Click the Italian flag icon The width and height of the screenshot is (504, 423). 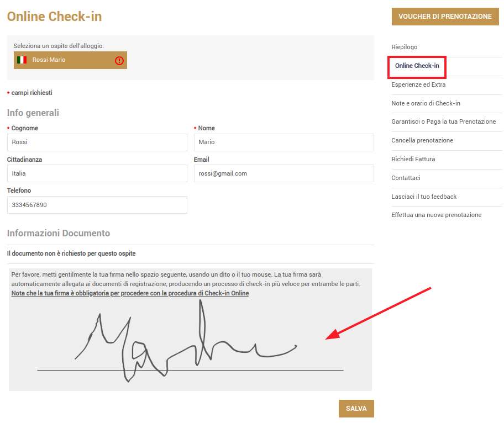tap(22, 60)
